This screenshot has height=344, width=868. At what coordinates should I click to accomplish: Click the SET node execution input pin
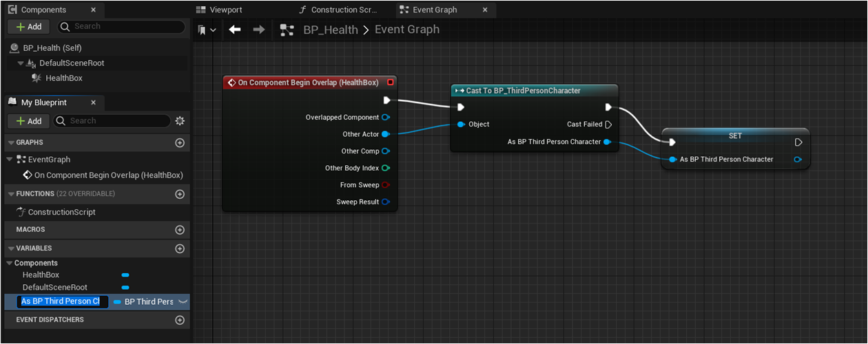[672, 142]
